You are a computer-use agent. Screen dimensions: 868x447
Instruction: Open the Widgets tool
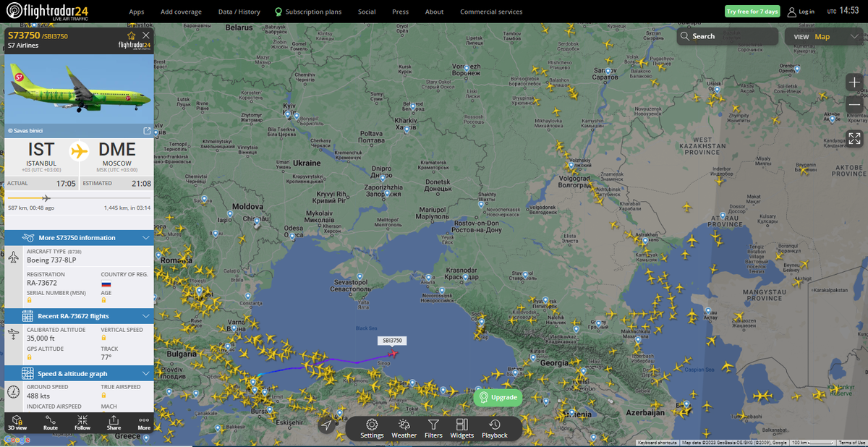(461, 428)
